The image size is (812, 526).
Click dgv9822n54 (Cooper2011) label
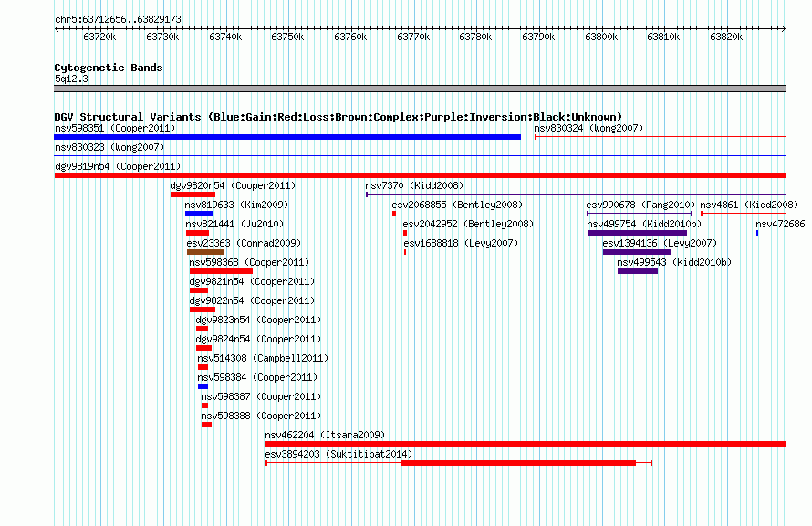tap(252, 300)
